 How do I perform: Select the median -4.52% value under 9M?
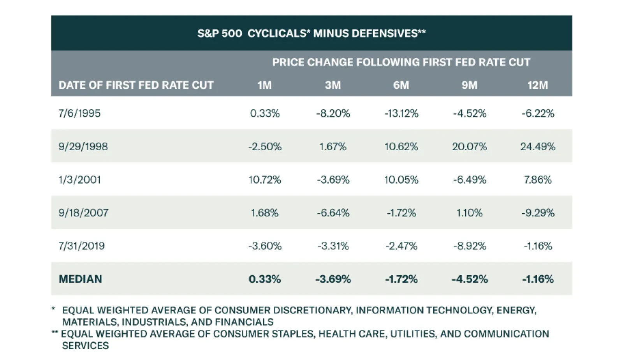[x=469, y=279]
